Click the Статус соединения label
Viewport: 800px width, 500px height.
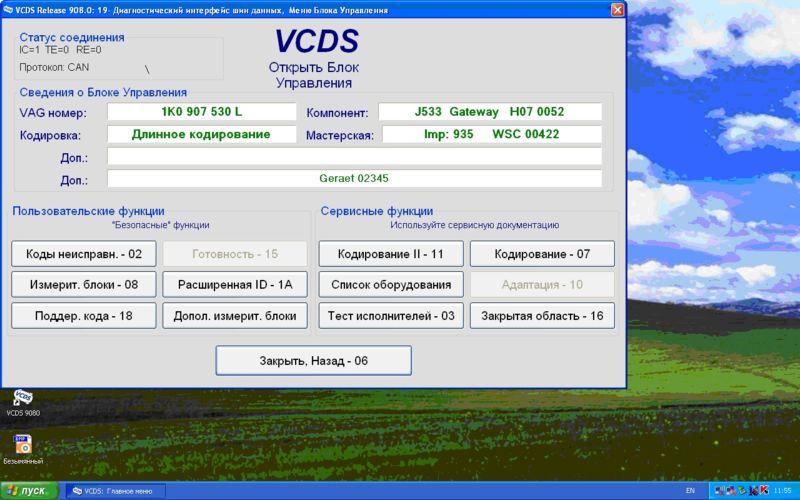click(x=72, y=37)
